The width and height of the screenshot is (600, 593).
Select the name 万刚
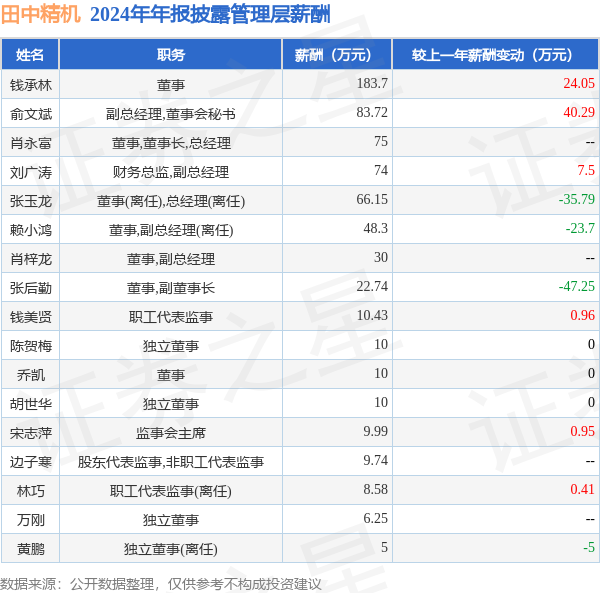point(31,520)
